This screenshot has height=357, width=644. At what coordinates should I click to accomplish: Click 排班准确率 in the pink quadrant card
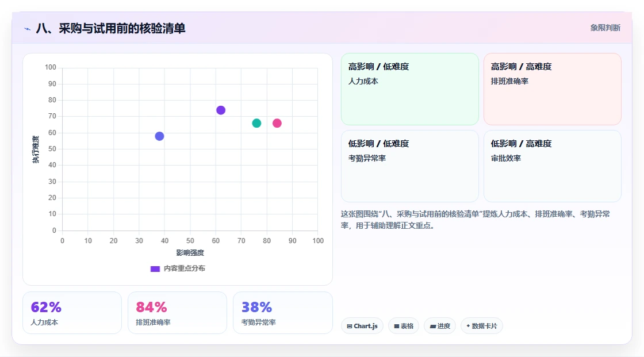(x=509, y=81)
